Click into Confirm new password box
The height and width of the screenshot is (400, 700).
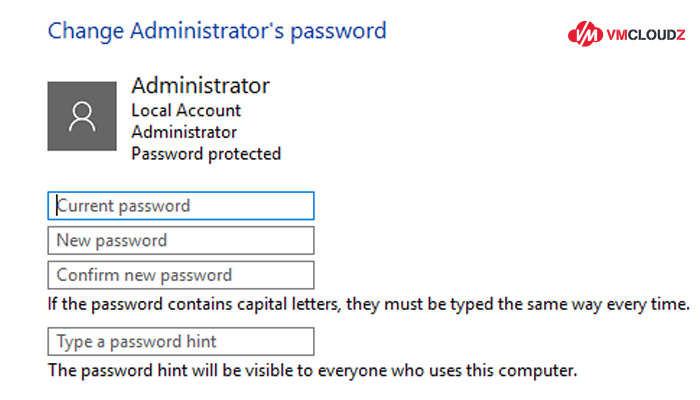(x=181, y=275)
